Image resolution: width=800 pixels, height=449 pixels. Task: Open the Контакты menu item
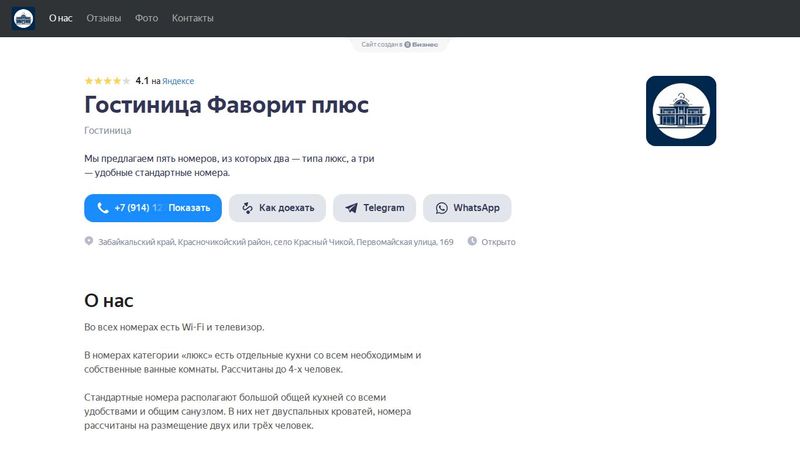click(x=192, y=19)
